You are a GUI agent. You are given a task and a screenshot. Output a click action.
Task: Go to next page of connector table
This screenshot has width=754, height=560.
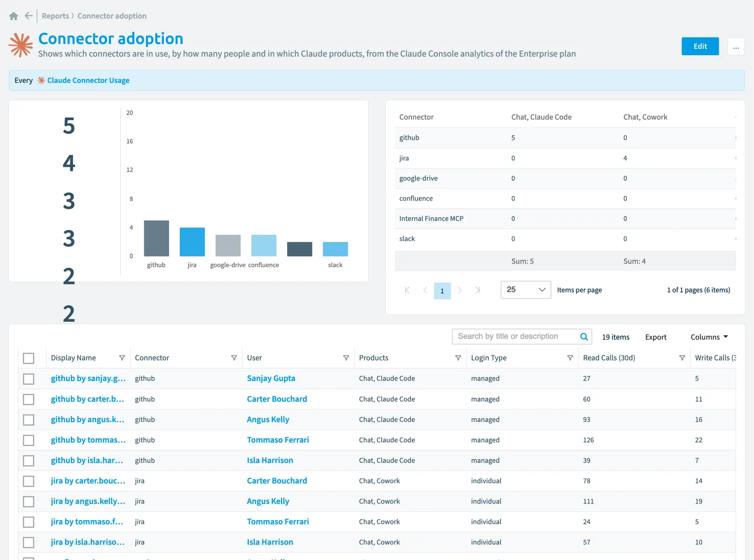tap(460, 290)
